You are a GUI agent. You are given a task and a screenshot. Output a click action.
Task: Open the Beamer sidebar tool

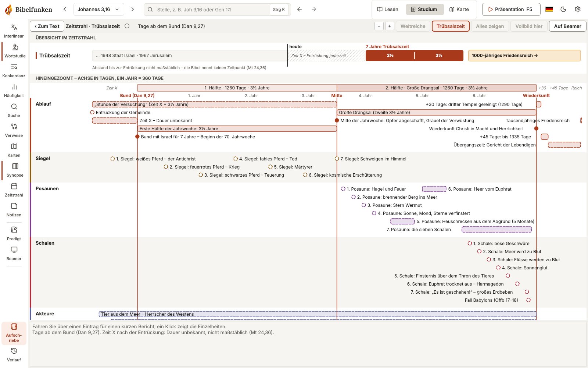14,254
